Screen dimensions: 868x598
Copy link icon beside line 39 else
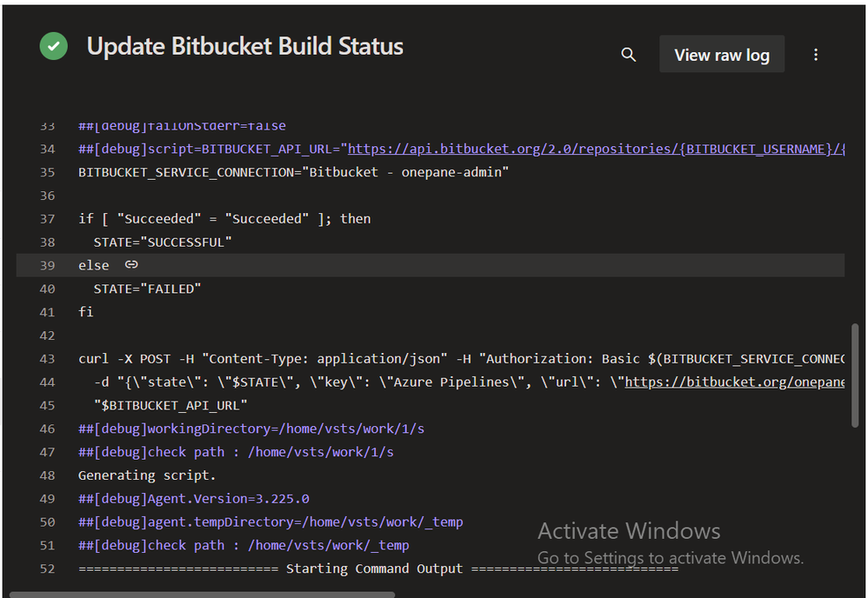pyautogui.click(x=131, y=264)
